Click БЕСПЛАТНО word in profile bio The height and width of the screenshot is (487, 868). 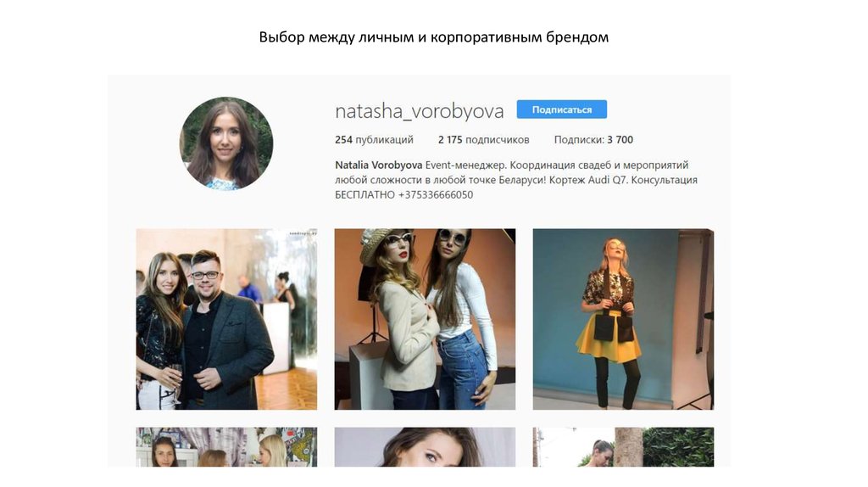click(364, 194)
